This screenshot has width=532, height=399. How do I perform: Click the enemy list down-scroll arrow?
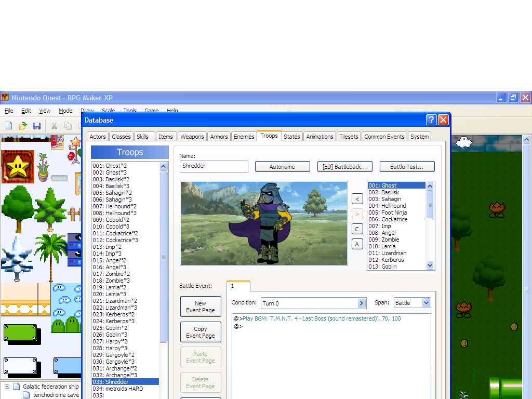click(430, 265)
